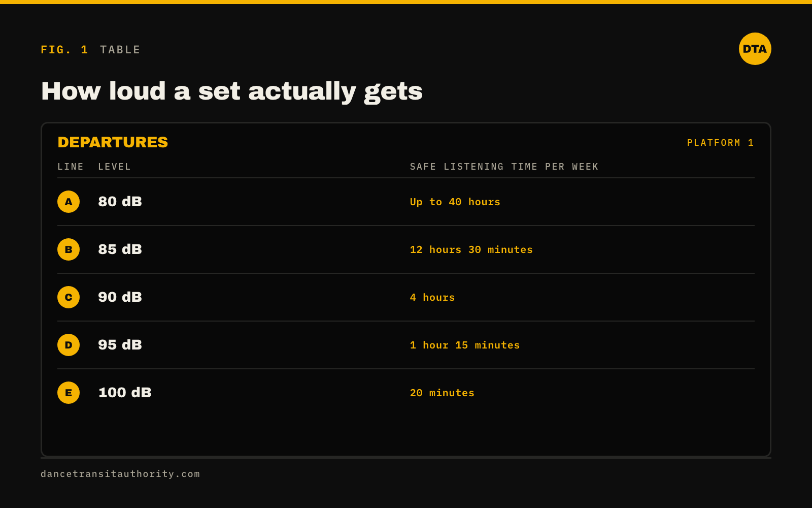The image size is (812, 508).
Task: Click the '20 minutes' value
Action: tap(442, 393)
